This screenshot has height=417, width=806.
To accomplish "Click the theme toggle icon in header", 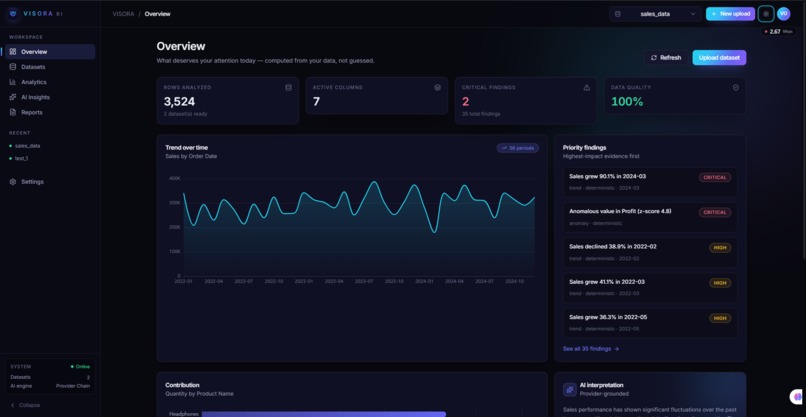I will pos(766,14).
